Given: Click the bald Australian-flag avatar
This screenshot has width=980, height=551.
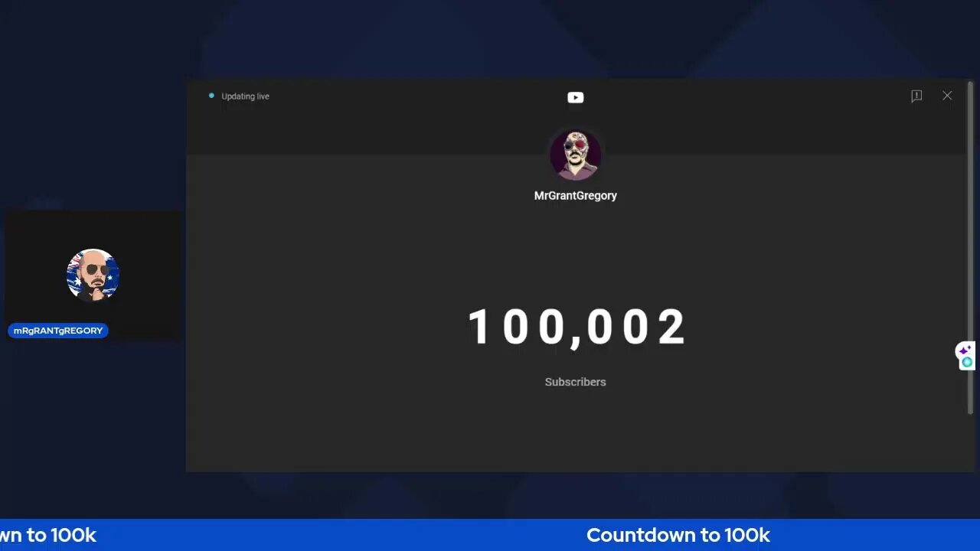Looking at the screenshot, I should (x=93, y=275).
